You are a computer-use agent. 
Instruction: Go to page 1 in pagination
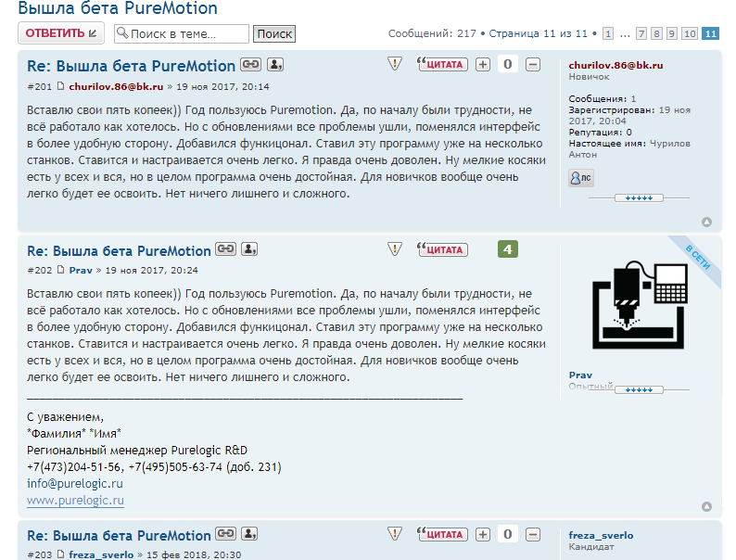point(608,33)
